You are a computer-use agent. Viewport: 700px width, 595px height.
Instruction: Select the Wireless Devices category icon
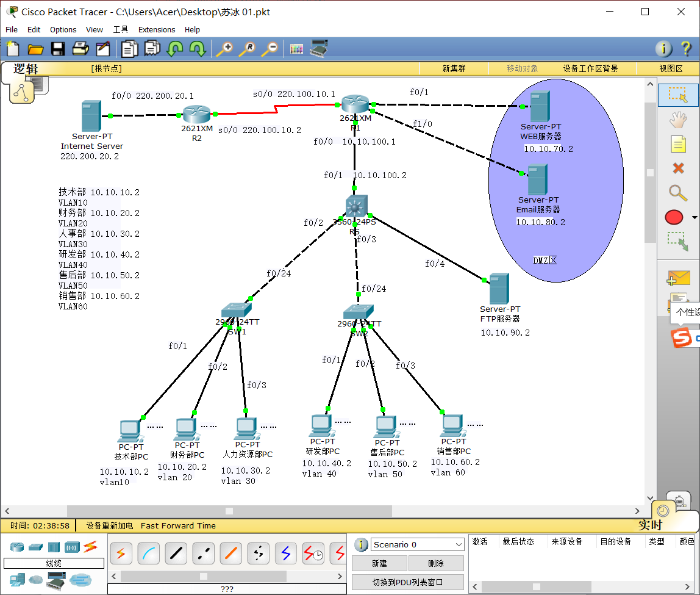tap(72, 547)
